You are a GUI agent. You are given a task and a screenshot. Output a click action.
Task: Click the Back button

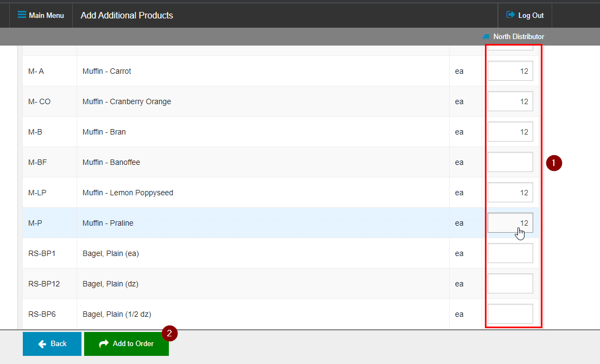point(52,344)
